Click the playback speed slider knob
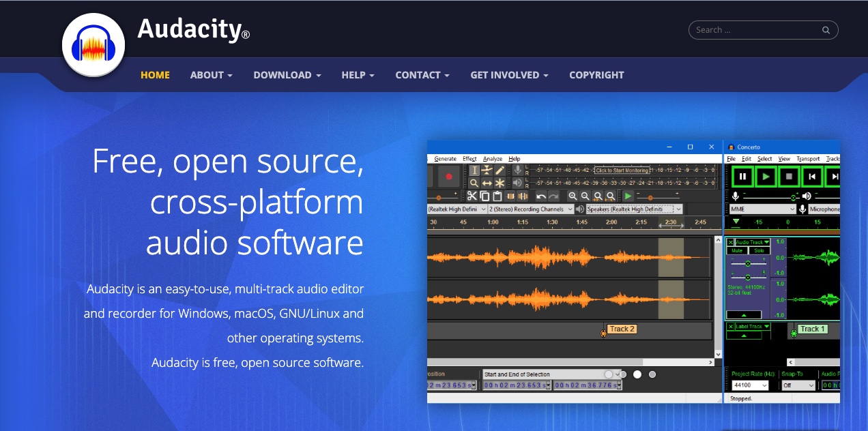The image size is (868, 431). click(x=650, y=197)
